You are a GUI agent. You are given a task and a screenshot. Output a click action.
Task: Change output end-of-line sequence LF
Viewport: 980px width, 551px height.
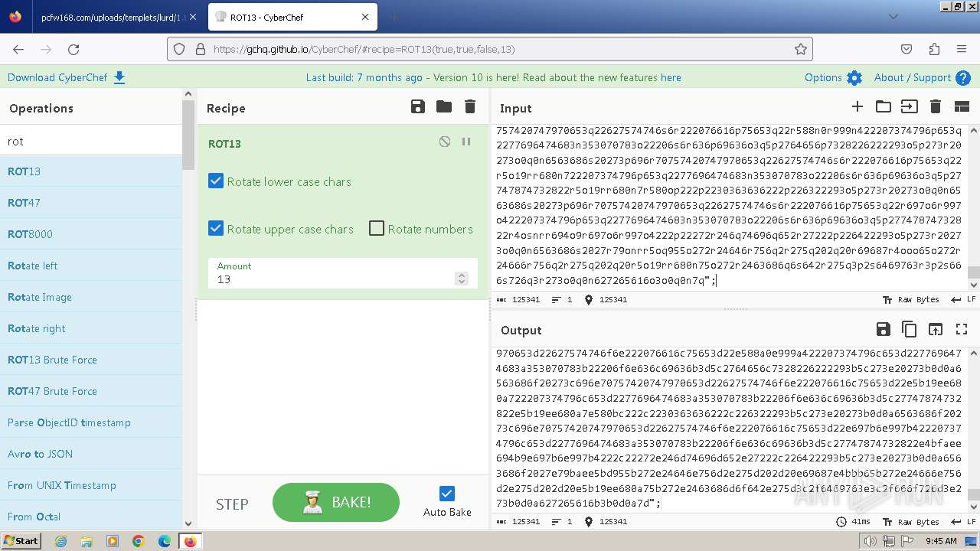[963, 521]
